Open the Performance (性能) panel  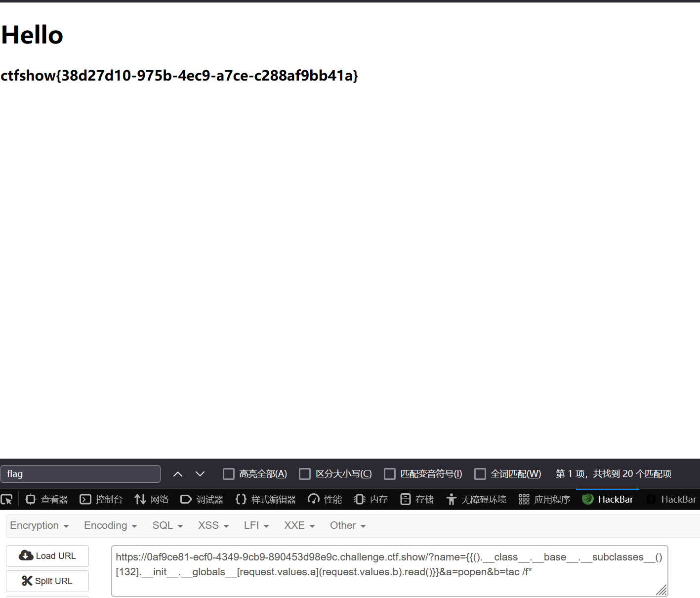tap(325, 500)
